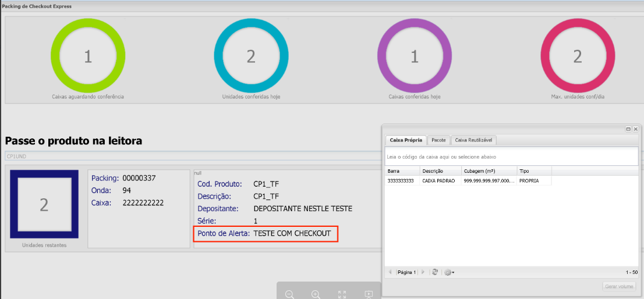Sort by the Tipo column header

[x=534, y=170]
